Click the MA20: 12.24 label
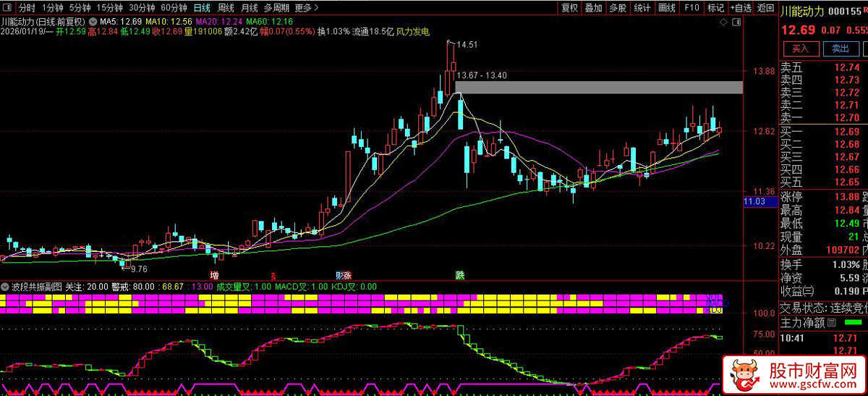The width and height of the screenshot is (868, 396). pos(219,22)
